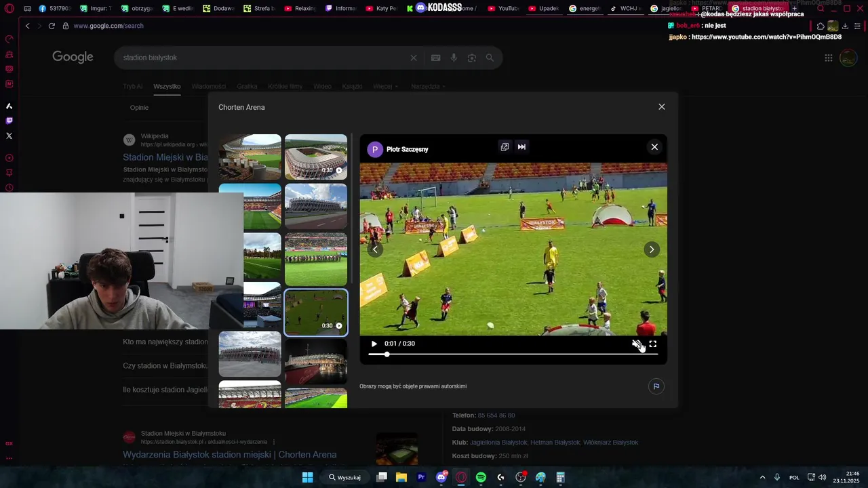Screen dimensions: 868x488
Task: Select the Opinie filter
Action: pos(139,108)
